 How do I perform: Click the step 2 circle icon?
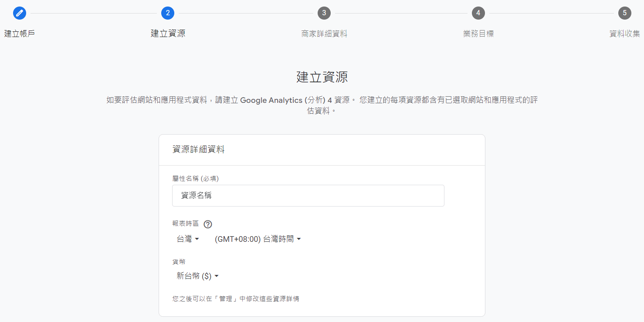point(168,13)
